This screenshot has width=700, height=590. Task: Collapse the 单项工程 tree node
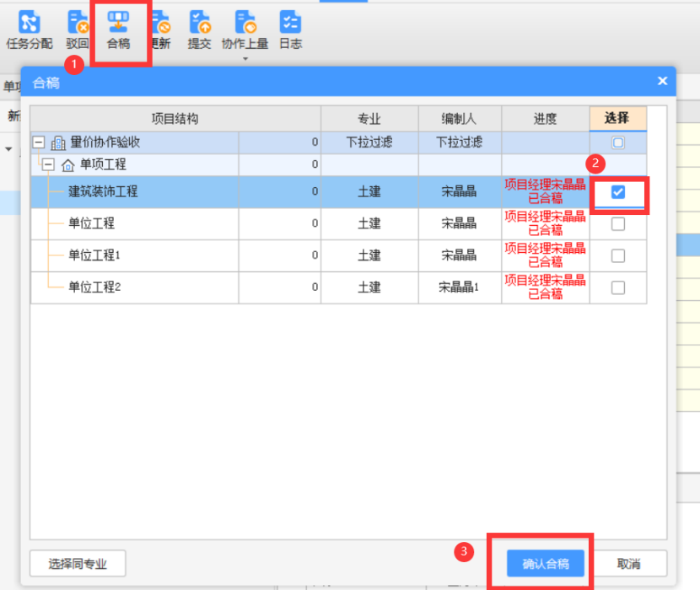point(48,164)
